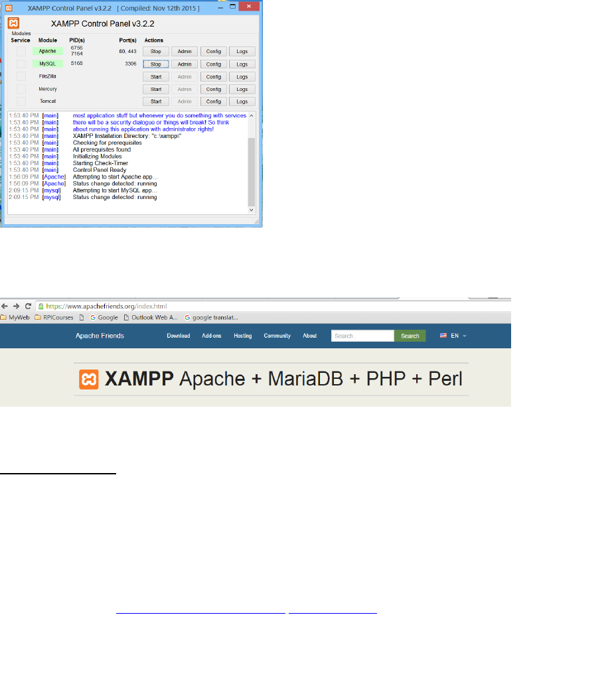The image size is (616, 690).
Task: Click the MySQL module label
Action: pos(48,64)
